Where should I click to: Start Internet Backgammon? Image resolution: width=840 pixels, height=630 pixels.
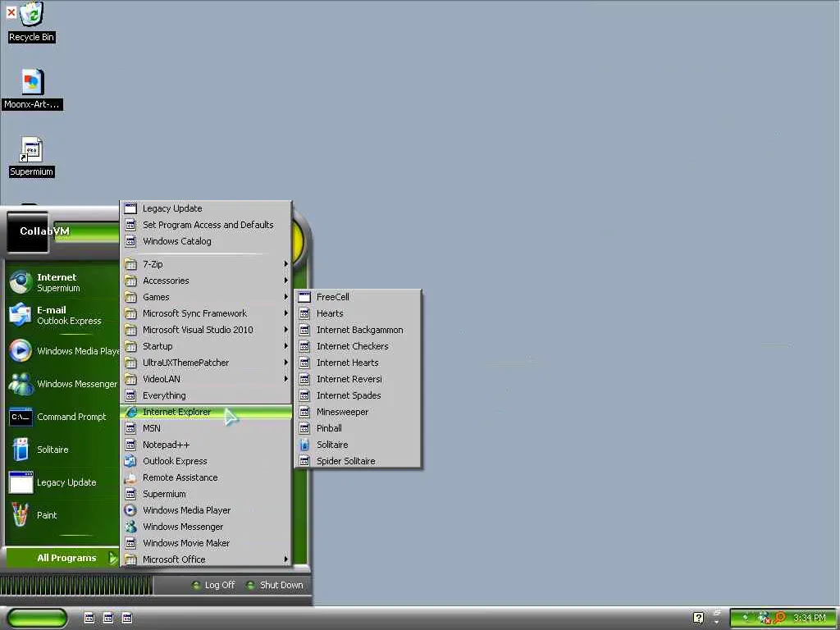[x=358, y=330]
